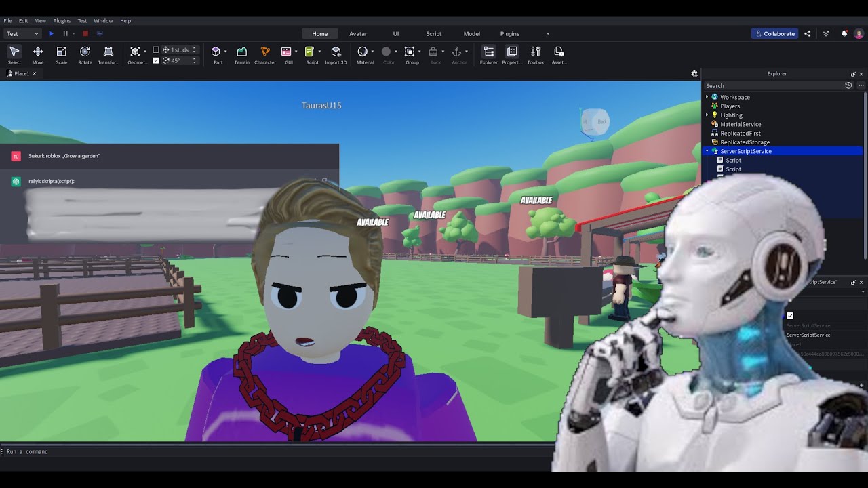Choose the Scale tool
The image size is (868, 488).
click(x=61, y=55)
